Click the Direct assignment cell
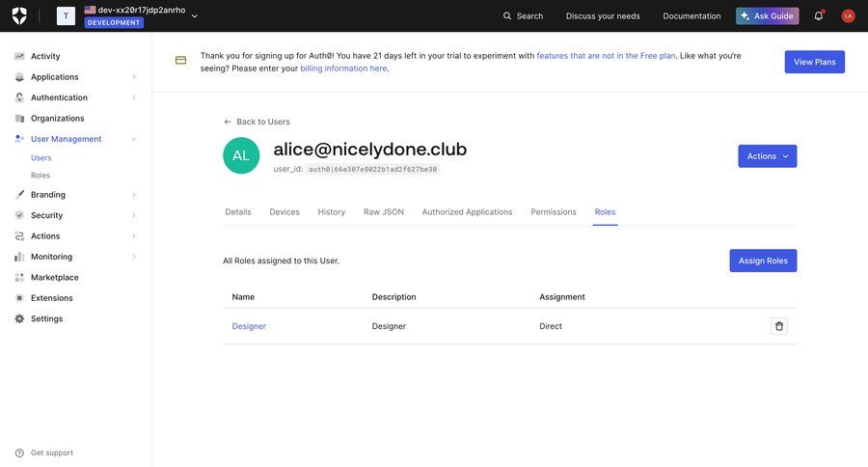Image resolution: width=868 pixels, height=467 pixels. click(x=551, y=326)
